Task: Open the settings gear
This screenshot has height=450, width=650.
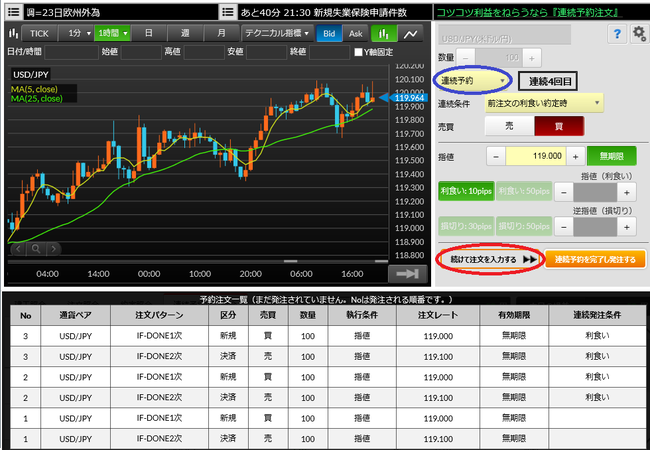Action: pos(639,34)
